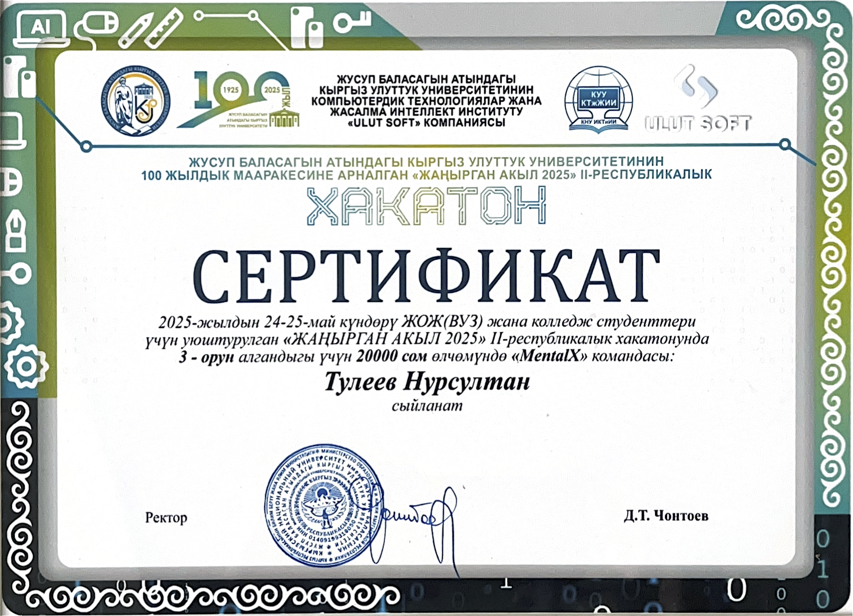853x616 pixels.
Task: Click the key icon at top
Action: click(351, 20)
